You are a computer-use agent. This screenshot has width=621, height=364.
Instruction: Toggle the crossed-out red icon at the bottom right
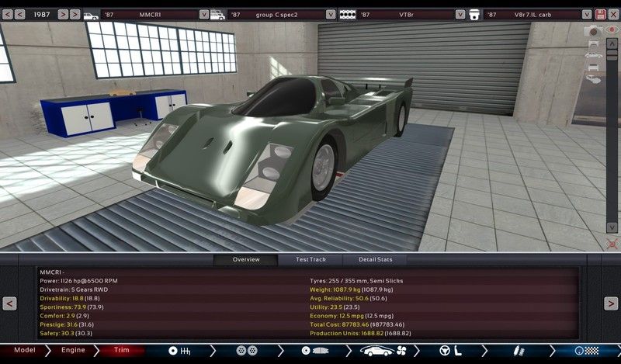pos(612,243)
